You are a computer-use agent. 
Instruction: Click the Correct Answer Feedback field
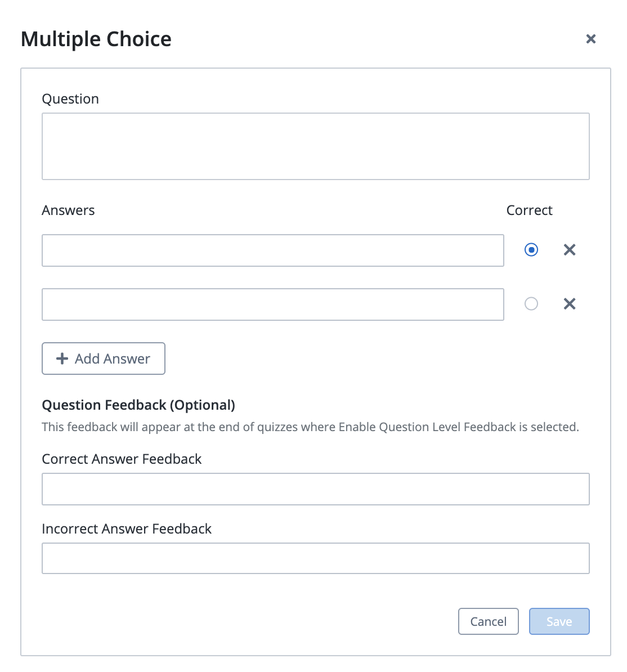coord(315,489)
